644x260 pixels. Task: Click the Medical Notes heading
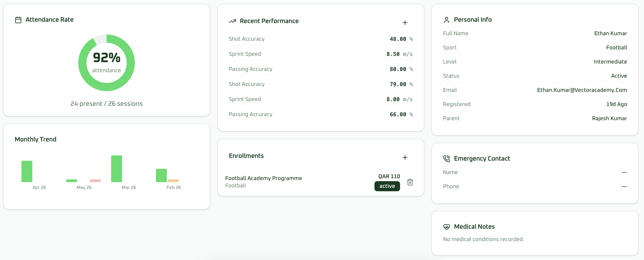point(474,227)
